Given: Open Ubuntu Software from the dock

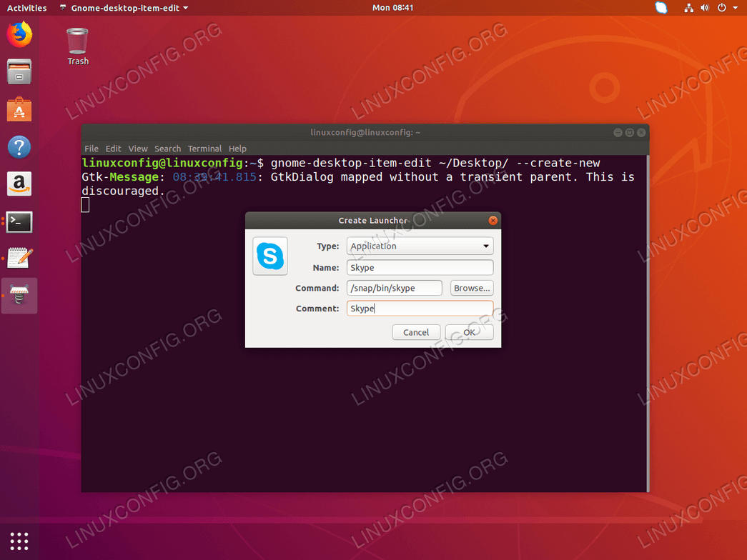Looking at the screenshot, I should 19,109.
